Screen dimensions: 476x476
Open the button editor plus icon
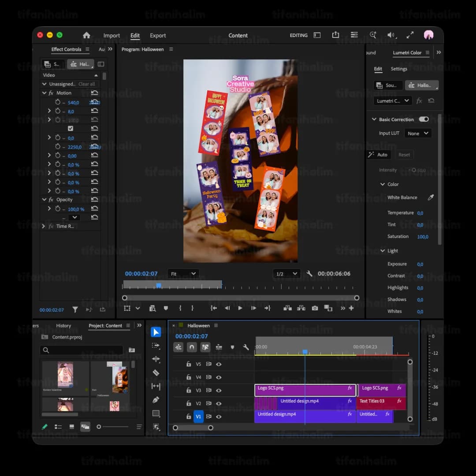[351, 308]
